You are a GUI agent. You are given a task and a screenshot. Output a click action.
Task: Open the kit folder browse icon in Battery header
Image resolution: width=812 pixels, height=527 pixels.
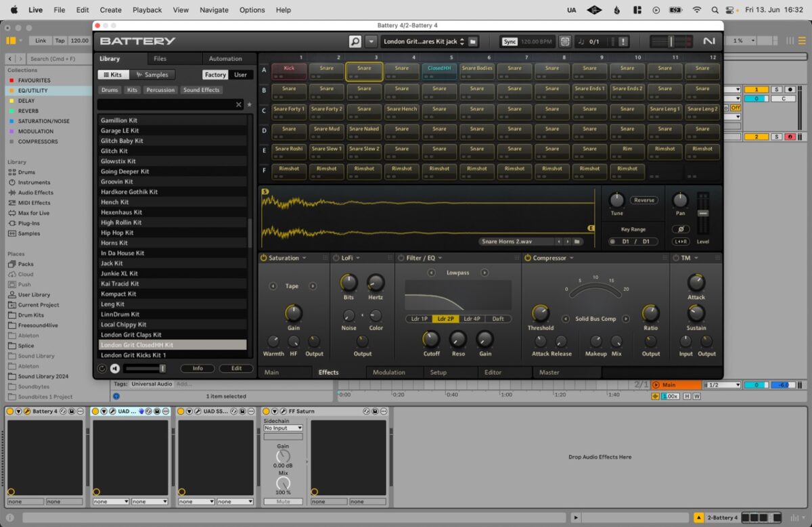pos(474,41)
